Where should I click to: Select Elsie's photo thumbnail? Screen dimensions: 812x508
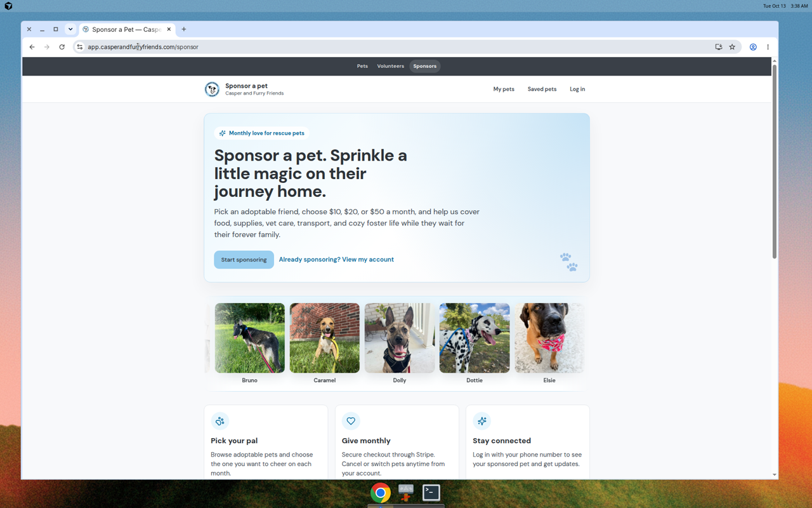(549, 338)
